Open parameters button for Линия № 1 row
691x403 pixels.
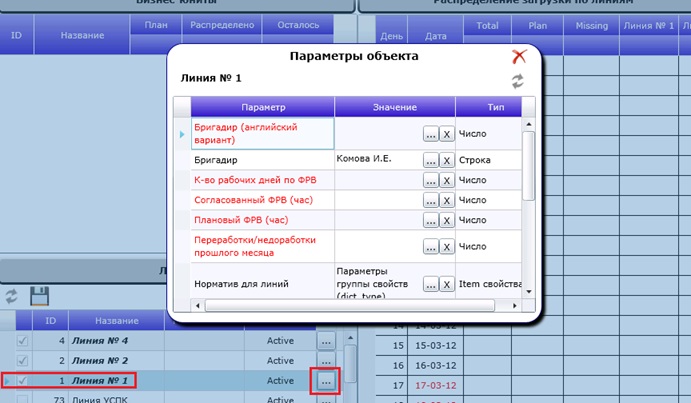coord(326,381)
